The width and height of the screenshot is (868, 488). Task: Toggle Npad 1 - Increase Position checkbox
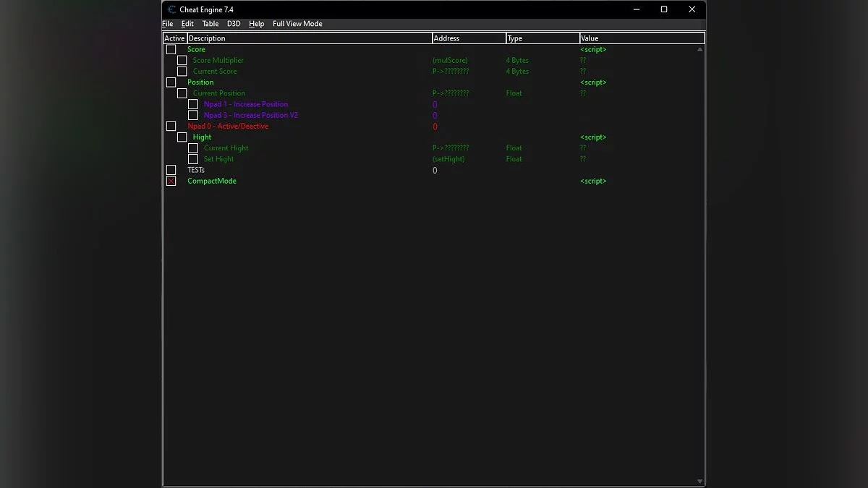[192, 104]
